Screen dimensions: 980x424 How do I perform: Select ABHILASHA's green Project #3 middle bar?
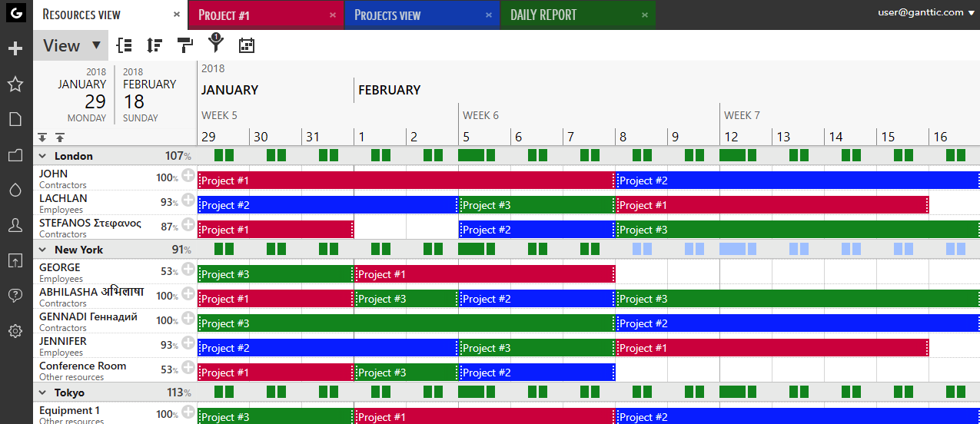point(406,299)
